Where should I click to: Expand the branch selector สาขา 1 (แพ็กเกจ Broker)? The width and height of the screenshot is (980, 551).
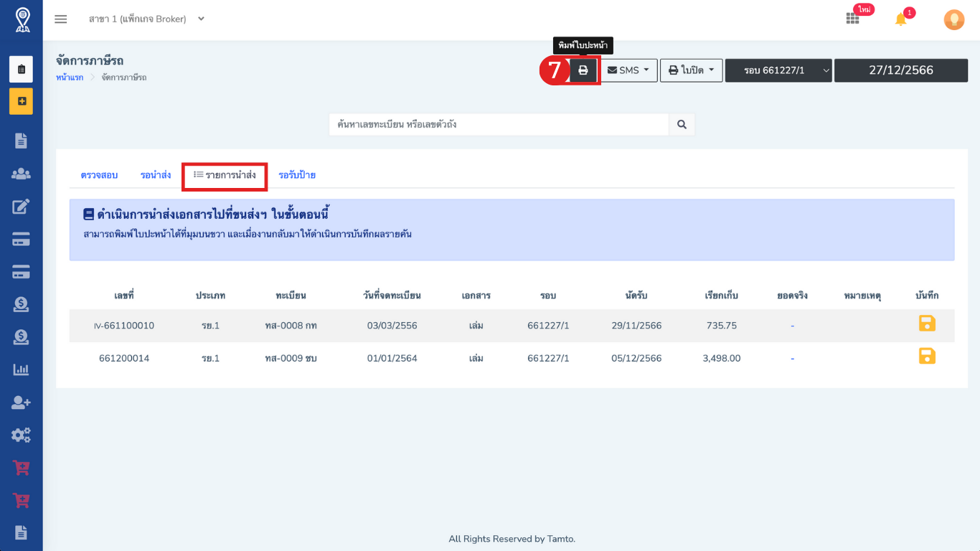pyautogui.click(x=146, y=19)
